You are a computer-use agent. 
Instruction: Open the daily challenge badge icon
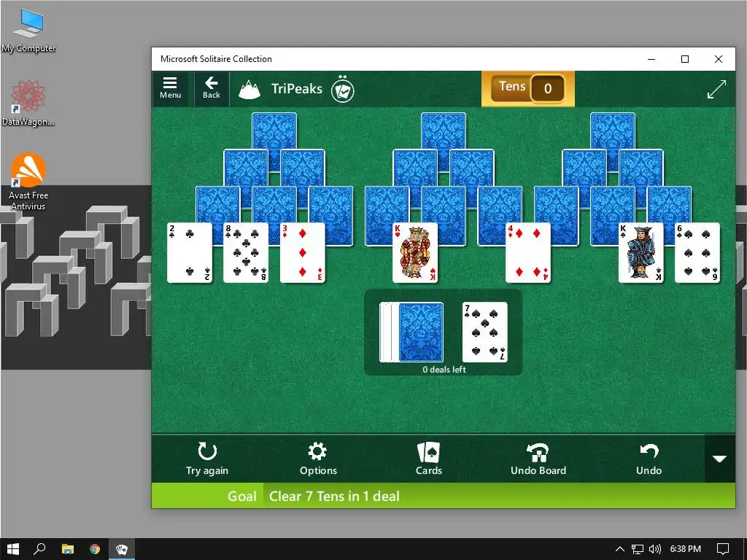[x=343, y=89]
